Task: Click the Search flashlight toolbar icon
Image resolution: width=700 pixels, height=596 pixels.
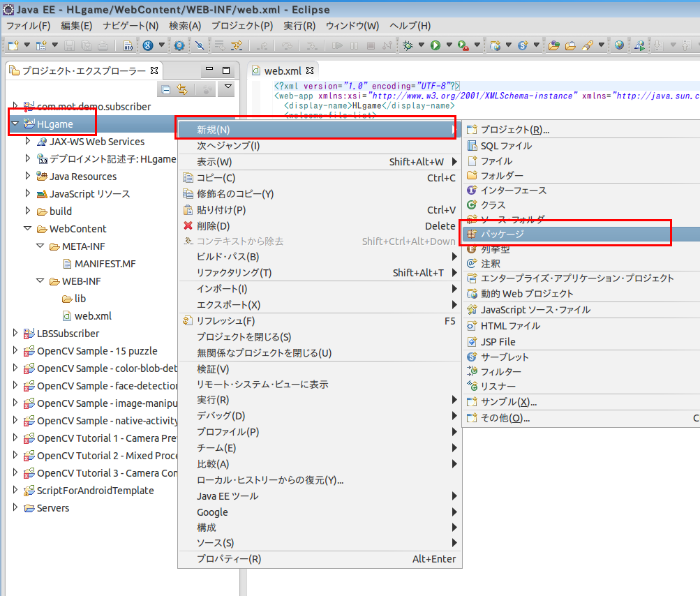Action: [588, 45]
